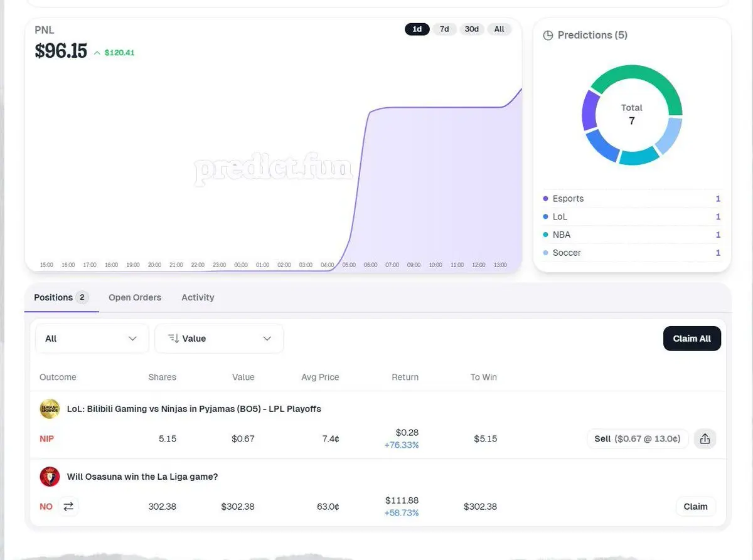This screenshot has width=753, height=560.
Task: Click the Predictions pie chart icon
Action: [548, 35]
